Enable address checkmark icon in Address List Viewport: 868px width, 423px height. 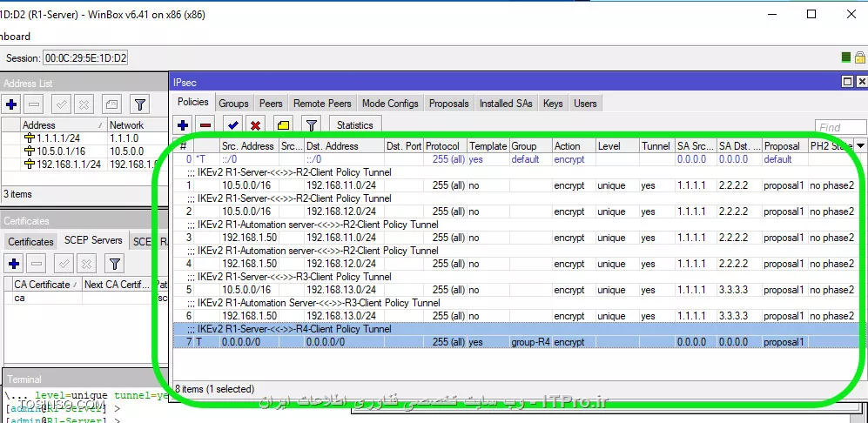pos(62,104)
